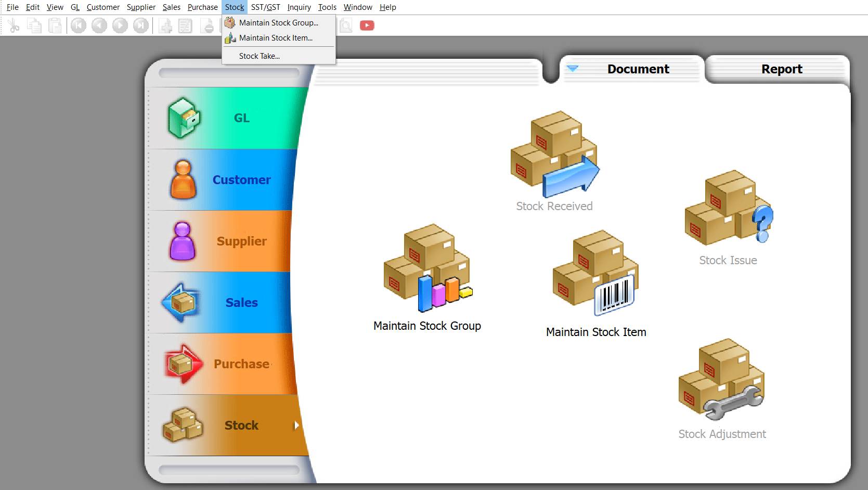Open Maintain Stock Group icon in main panel
868x490 pixels.
427,269
